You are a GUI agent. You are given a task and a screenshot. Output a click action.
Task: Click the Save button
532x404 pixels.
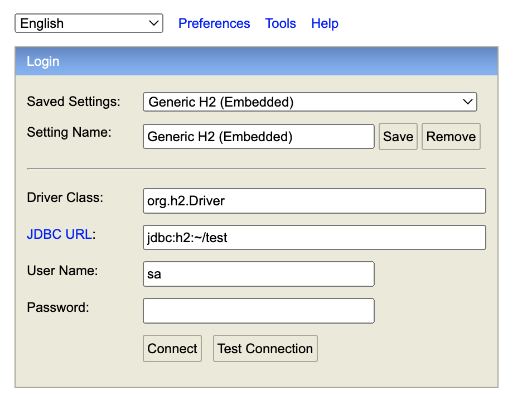(x=398, y=137)
